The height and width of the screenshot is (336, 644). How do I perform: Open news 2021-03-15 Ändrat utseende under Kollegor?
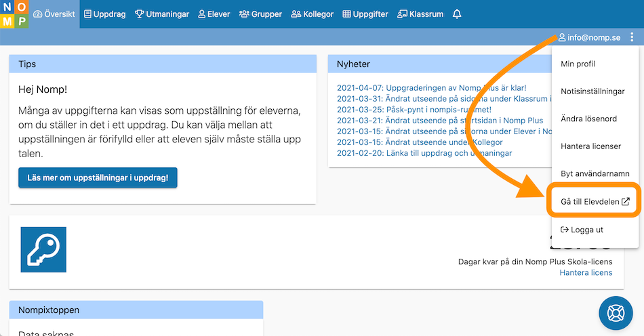point(420,142)
